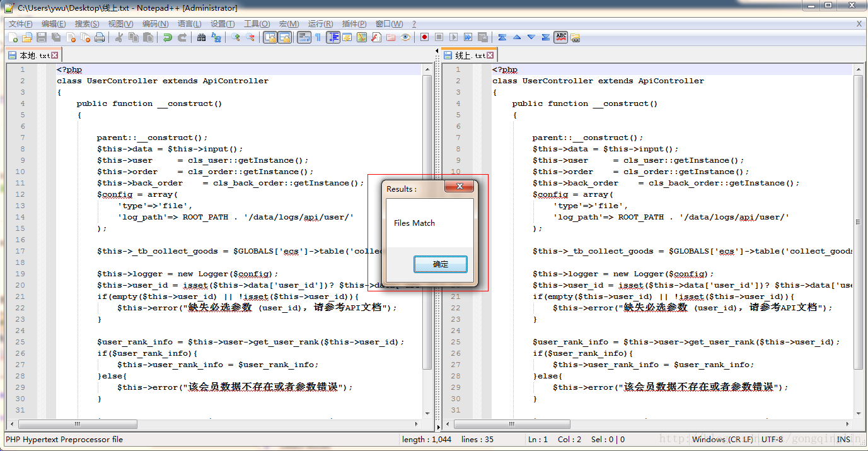
Task: Toggle the spell check ABC button
Action: [560, 37]
